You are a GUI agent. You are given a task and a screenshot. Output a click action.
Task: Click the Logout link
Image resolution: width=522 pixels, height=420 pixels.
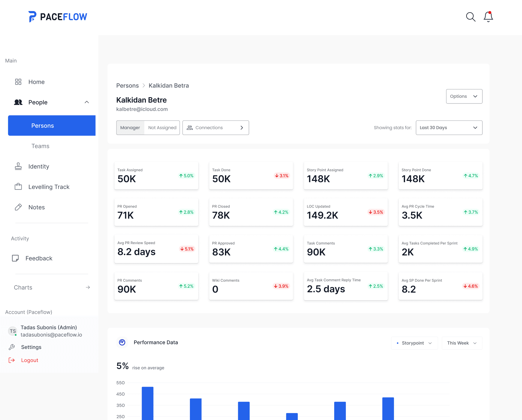coord(30,360)
